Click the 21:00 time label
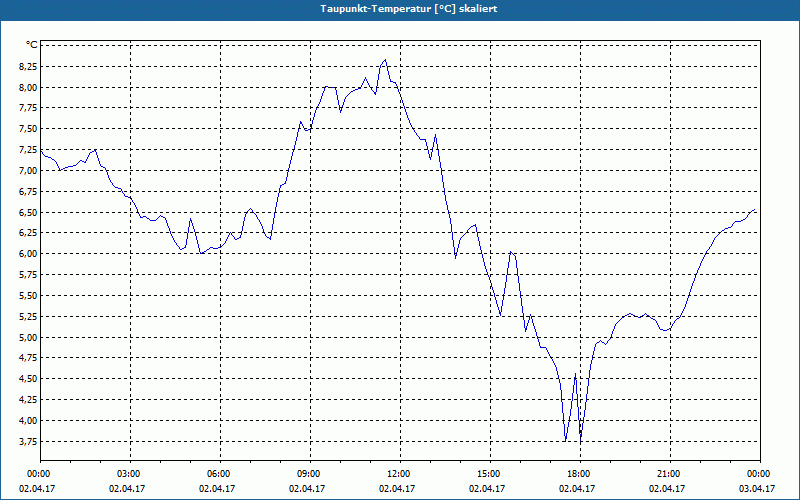The height and width of the screenshot is (500, 800). point(668,474)
